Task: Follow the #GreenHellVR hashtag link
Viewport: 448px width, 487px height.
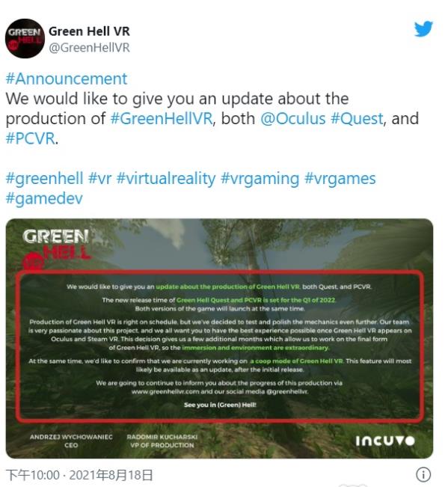Action: tap(162, 119)
